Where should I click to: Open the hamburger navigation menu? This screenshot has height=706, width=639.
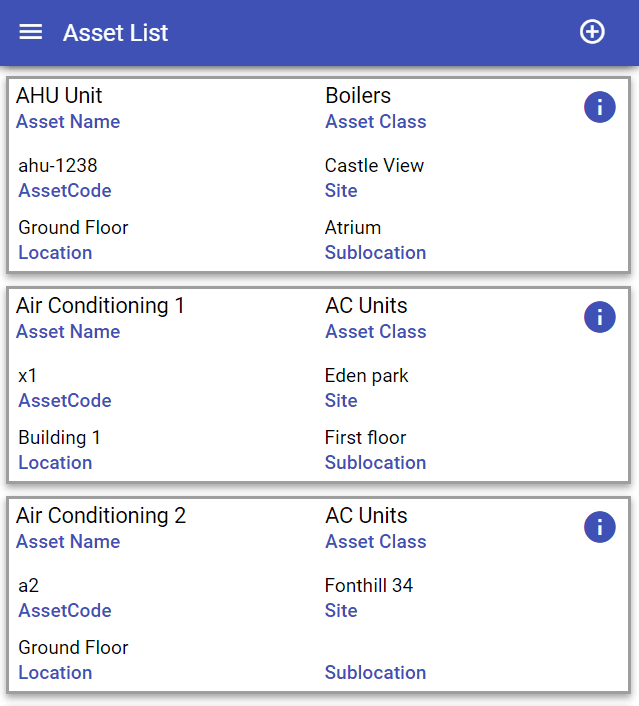click(31, 32)
